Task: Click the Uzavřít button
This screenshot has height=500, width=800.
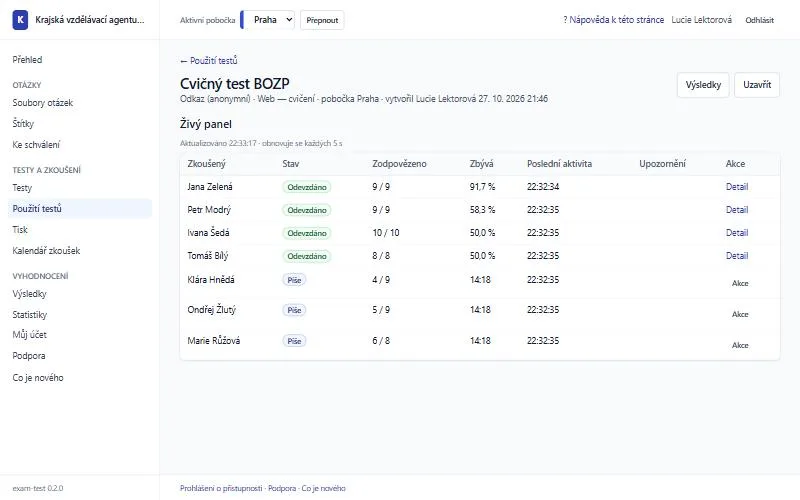Action: (757, 85)
